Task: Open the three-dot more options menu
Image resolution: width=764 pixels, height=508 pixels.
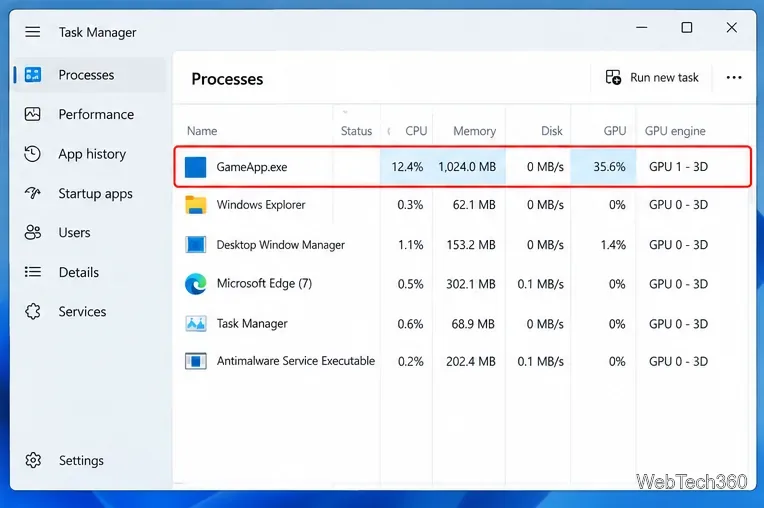Action: coord(734,77)
